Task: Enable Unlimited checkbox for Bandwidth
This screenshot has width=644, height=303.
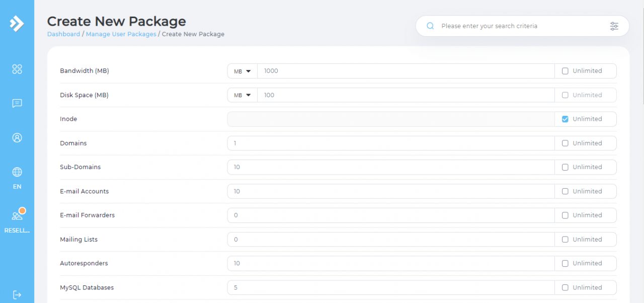Action: point(565,71)
